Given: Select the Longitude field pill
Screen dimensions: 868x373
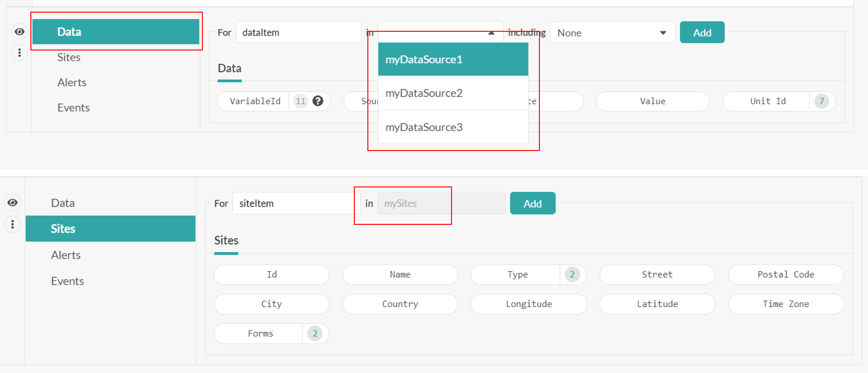Looking at the screenshot, I should click(529, 304).
